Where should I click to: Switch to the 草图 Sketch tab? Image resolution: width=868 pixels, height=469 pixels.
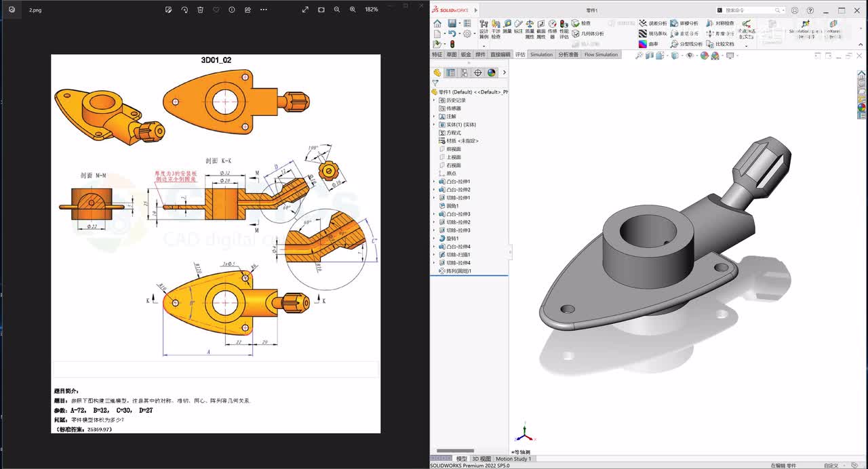452,55
